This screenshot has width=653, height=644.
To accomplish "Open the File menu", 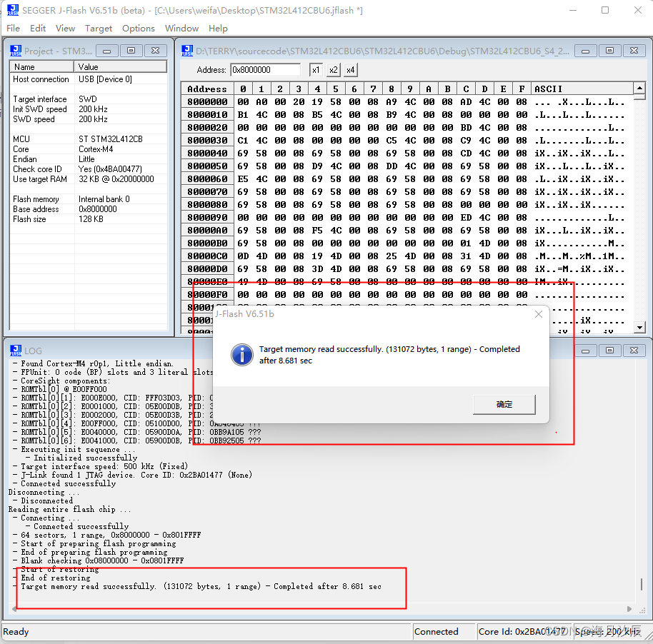I will 13,29.
